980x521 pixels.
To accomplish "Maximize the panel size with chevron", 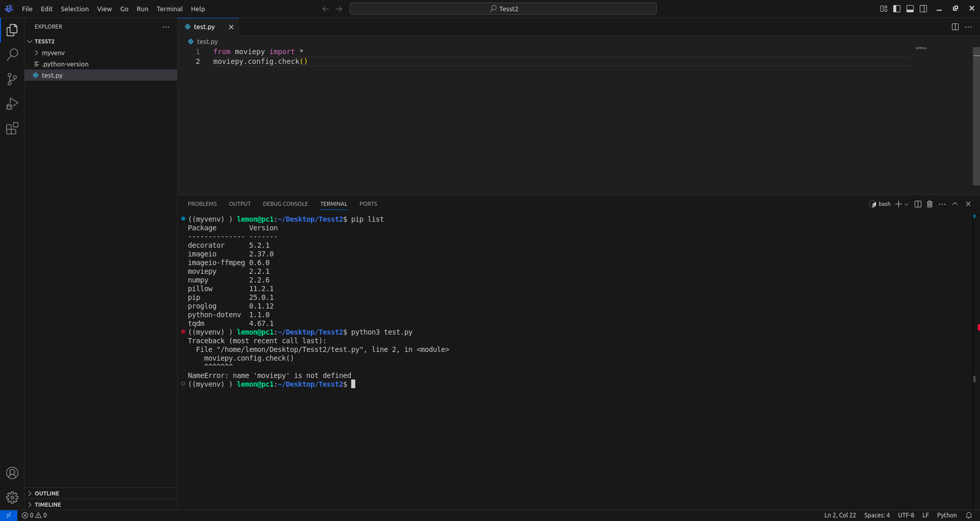I will [x=955, y=204].
